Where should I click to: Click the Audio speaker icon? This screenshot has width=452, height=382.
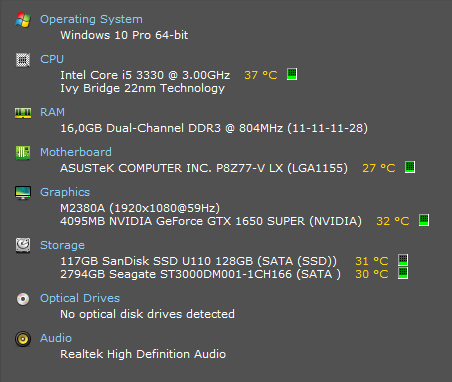point(23,339)
